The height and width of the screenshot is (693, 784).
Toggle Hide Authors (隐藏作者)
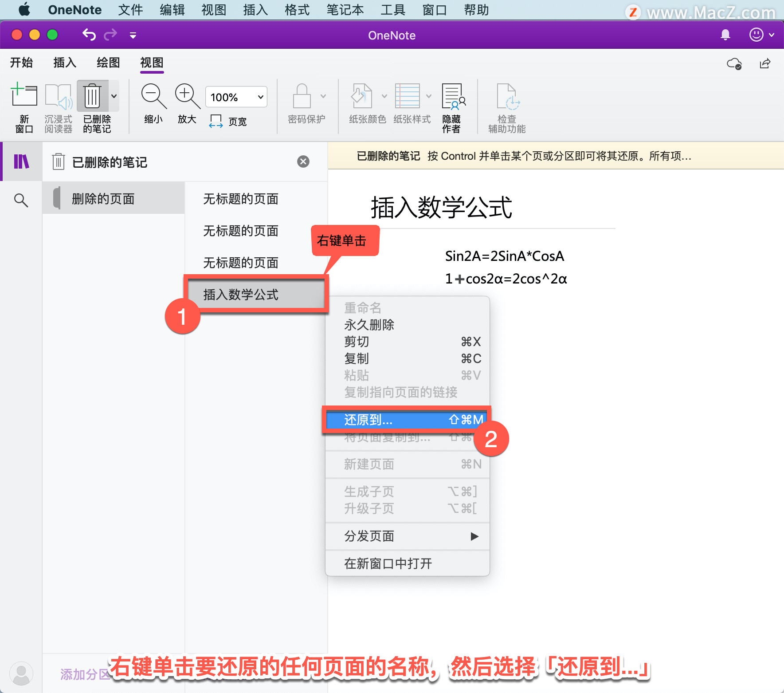453,108
